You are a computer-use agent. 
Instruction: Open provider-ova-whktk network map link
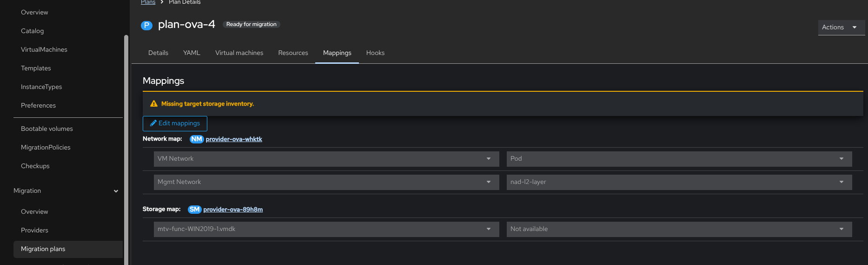tap(234, 139)
